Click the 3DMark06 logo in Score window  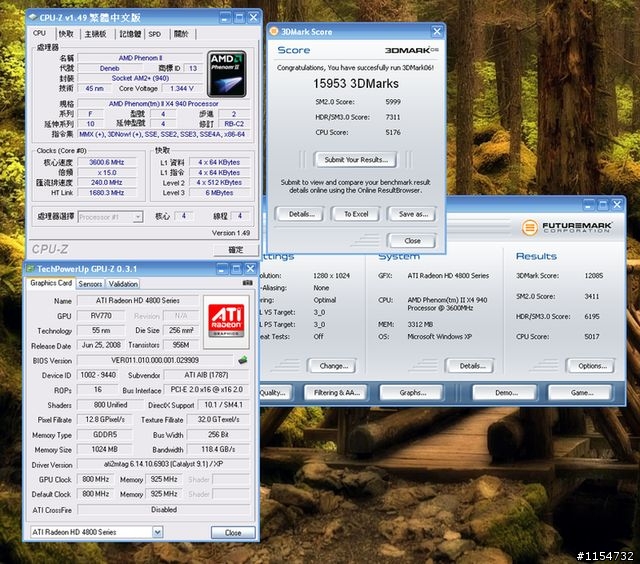coord(411,50)
